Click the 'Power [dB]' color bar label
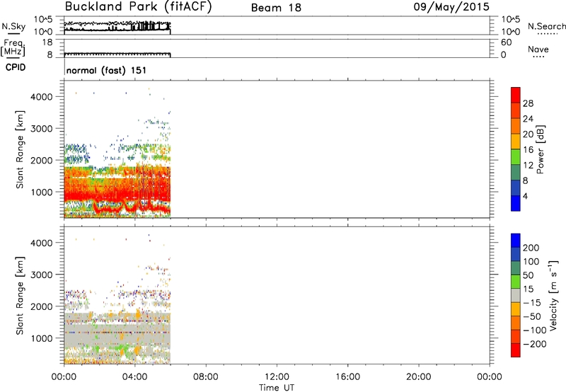 (x=541, y=149)
